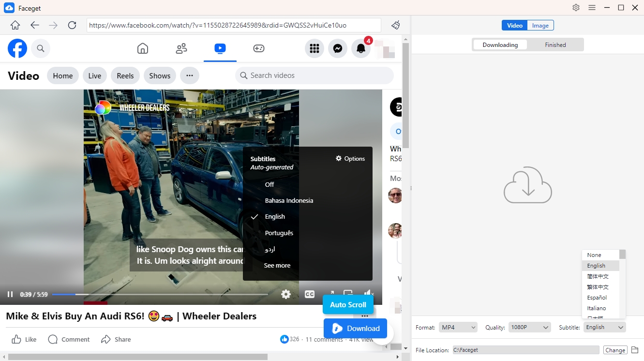Click the blue like reaction count 326
This screenshot has width=644, height=361.
pyautogui.click(x=290, y=339)
